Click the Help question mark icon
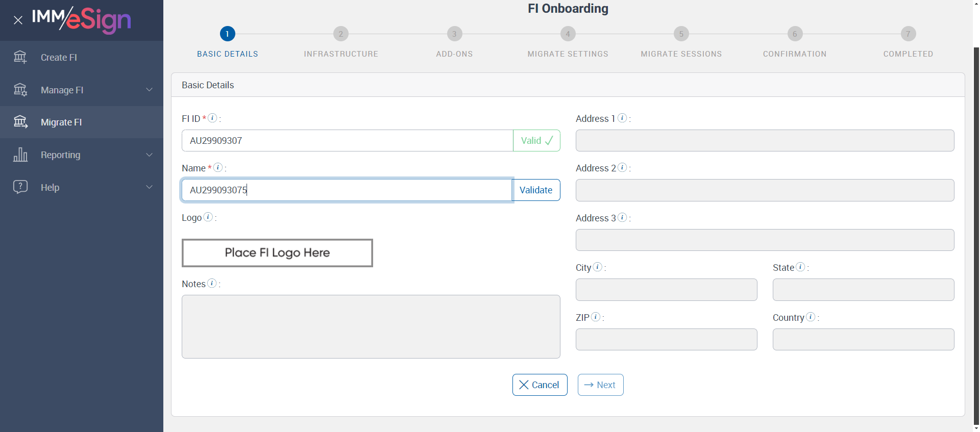The width and height of the screenshot is (980, 432). (20, 187)
